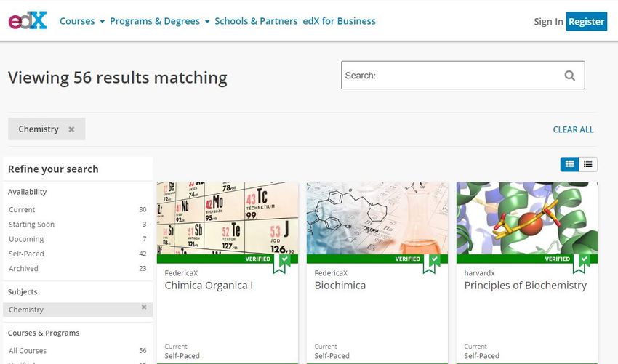Click 'Viewing 56 results matching' heading

(118, 78)
